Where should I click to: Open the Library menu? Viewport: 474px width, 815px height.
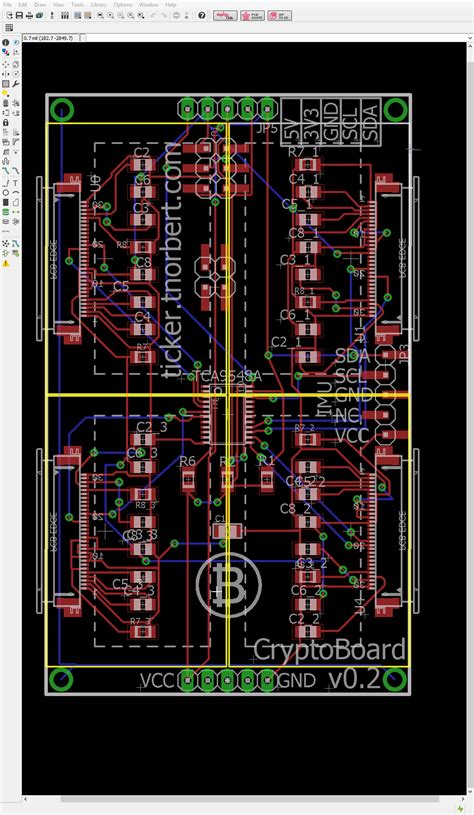click(x=99, y=5)
